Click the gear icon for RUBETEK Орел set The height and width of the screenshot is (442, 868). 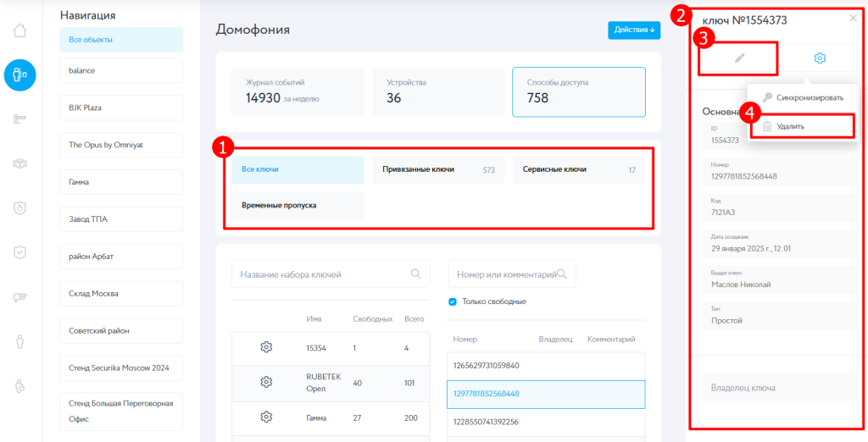[266, 382]
